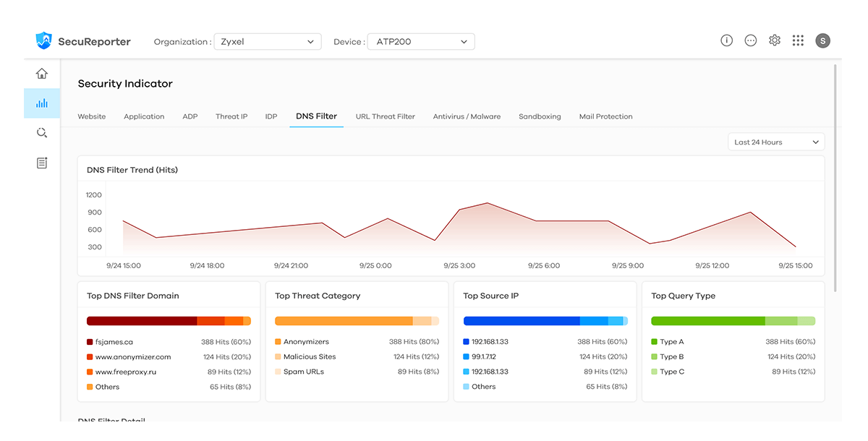Switch to the Sandboxing tab
The height and width of the screenshot is (441, 868).
click(x=540, y=116)
